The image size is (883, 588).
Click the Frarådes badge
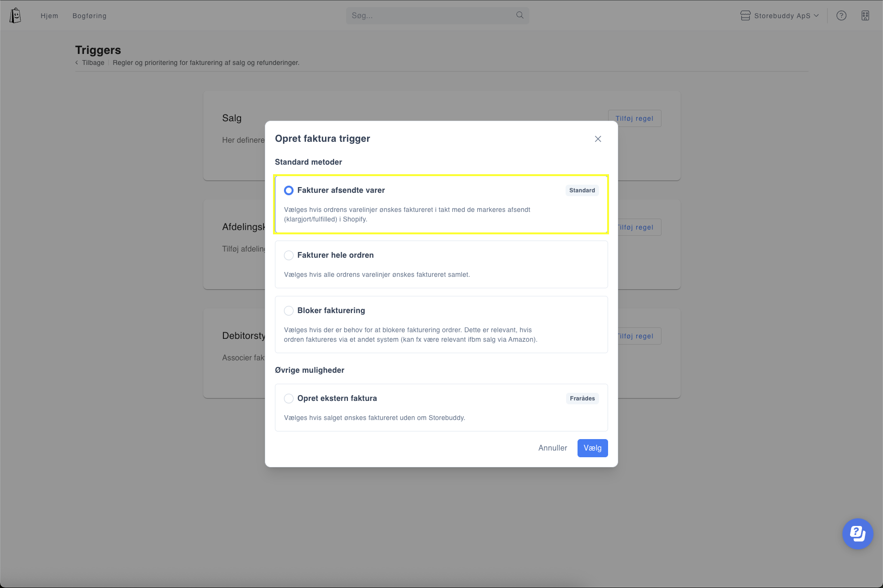coord(582,399)
